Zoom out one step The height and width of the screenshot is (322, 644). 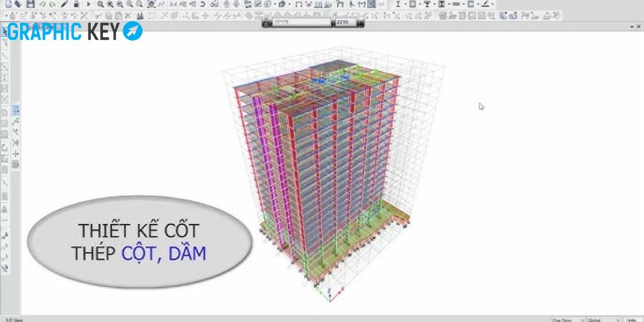(x=140, y=4)
